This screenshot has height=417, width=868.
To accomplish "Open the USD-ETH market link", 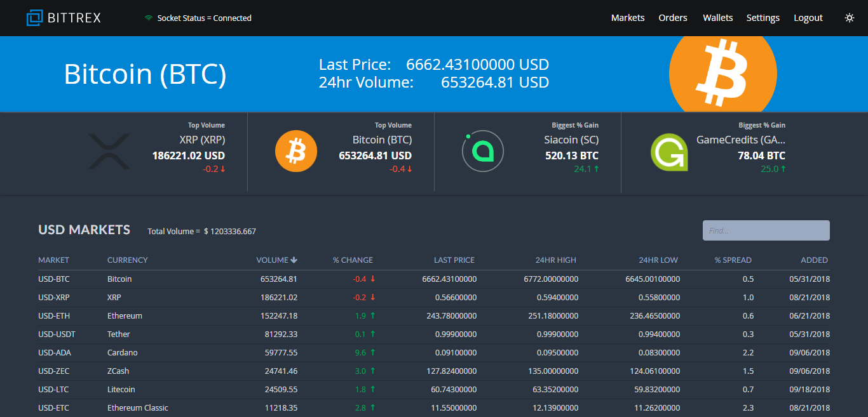I will (54, 316).
